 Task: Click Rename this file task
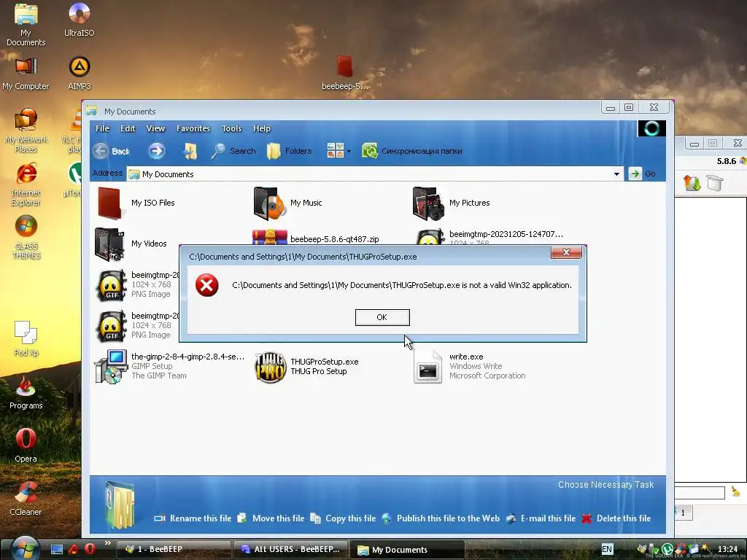[193, 518]
